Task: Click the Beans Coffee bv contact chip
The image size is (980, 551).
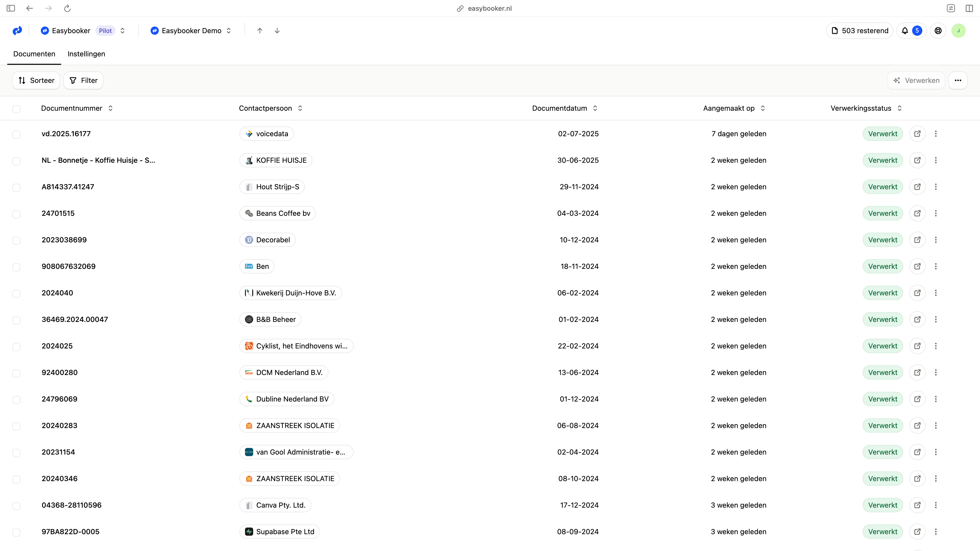Action: pyautogui.click(x=278, y=213)
